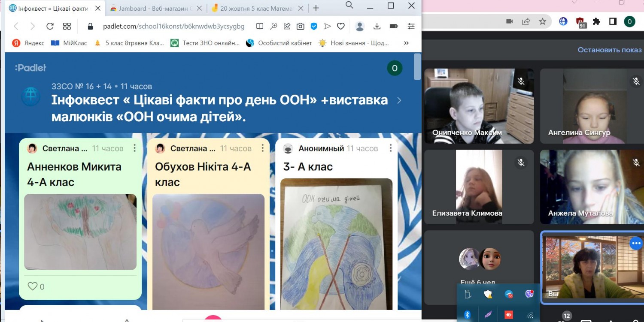Viewport: 644px width, 322px height.
Task: Click the zoom magnifier icon in address bar
Action: tap(273, 26)
